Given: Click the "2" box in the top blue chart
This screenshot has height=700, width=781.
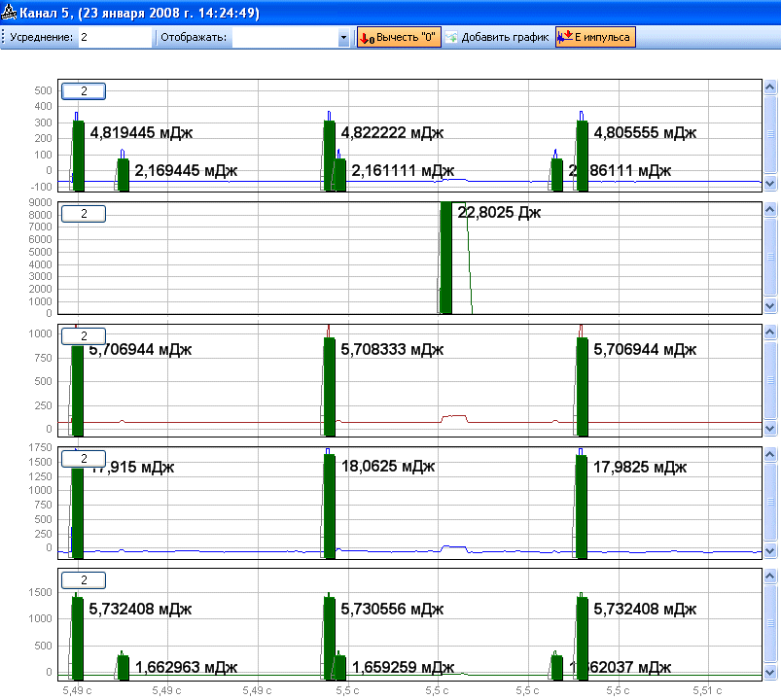Looking at the screenshot, I should coord(84,91).
